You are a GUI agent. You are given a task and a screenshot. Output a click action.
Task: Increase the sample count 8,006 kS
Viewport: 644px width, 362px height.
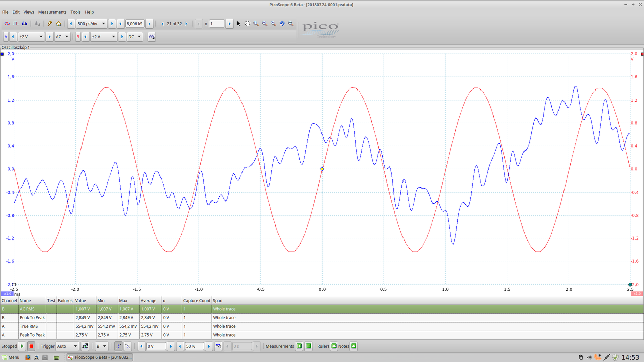(149, 24)
